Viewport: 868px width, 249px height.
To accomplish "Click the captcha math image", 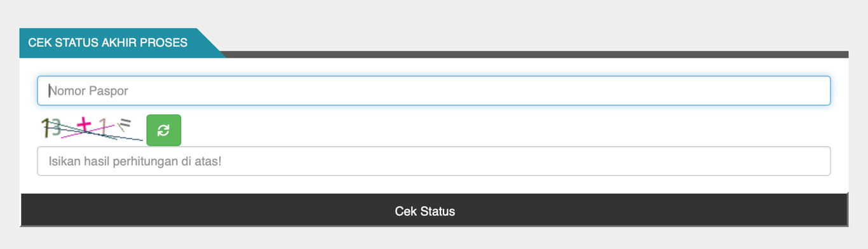I will click(x=91, y=128).
